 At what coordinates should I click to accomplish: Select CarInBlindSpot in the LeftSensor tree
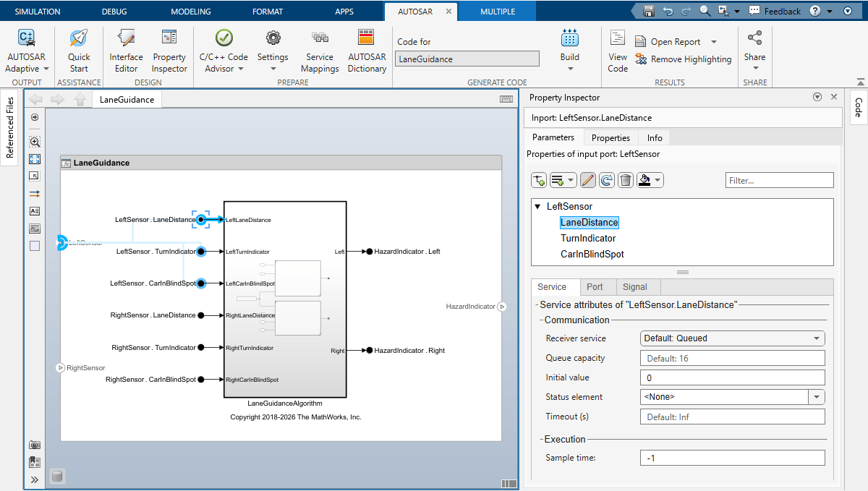point(592,254)
